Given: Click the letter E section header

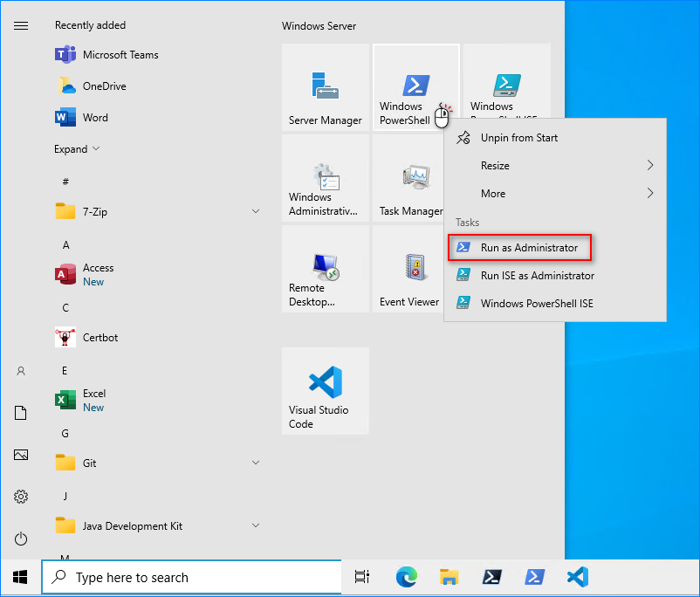Looking at the screenshot, I should tap(65, 371).
